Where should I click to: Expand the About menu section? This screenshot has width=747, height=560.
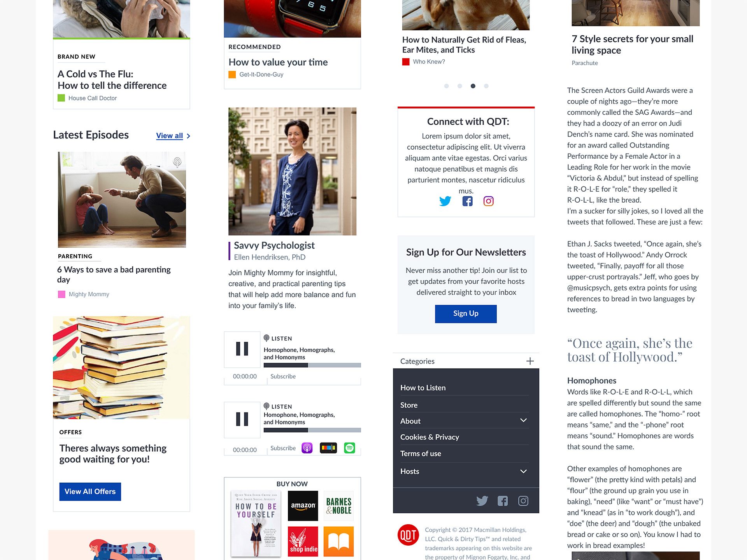[523, 420]
